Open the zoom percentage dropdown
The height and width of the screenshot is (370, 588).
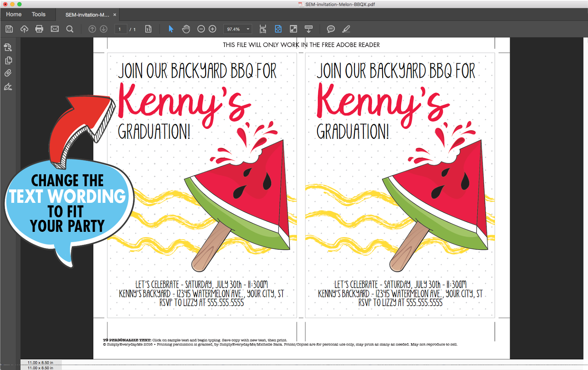[248, 29]
